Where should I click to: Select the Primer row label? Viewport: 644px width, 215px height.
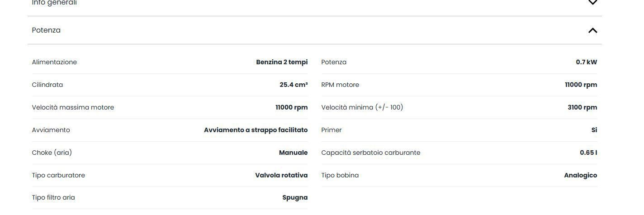pos(331,130)
